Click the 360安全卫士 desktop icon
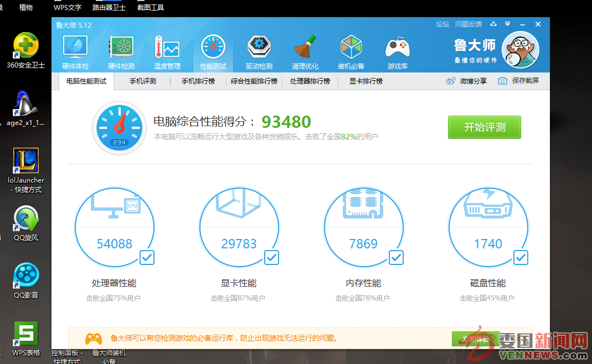Screen dimensions: 592x364 (25, 50)
